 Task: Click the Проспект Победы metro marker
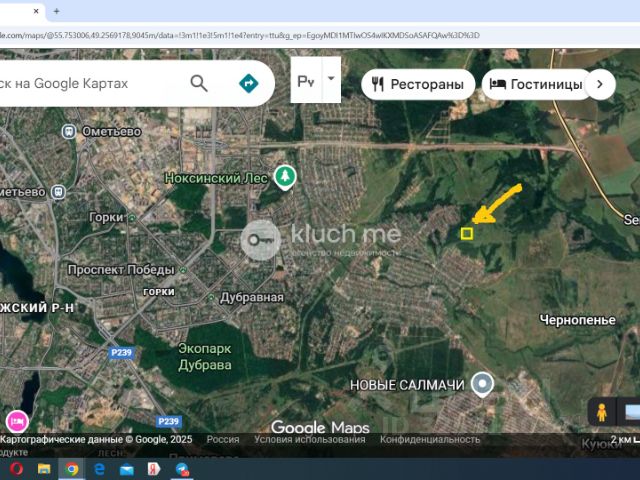pos(183,270)
